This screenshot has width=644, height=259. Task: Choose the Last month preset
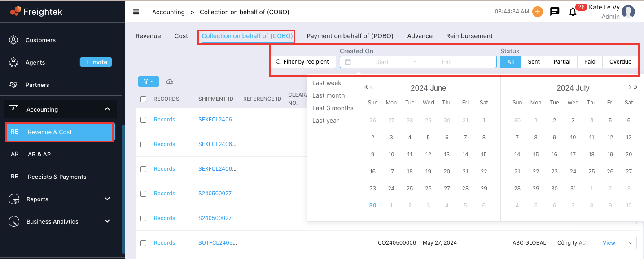329,95
